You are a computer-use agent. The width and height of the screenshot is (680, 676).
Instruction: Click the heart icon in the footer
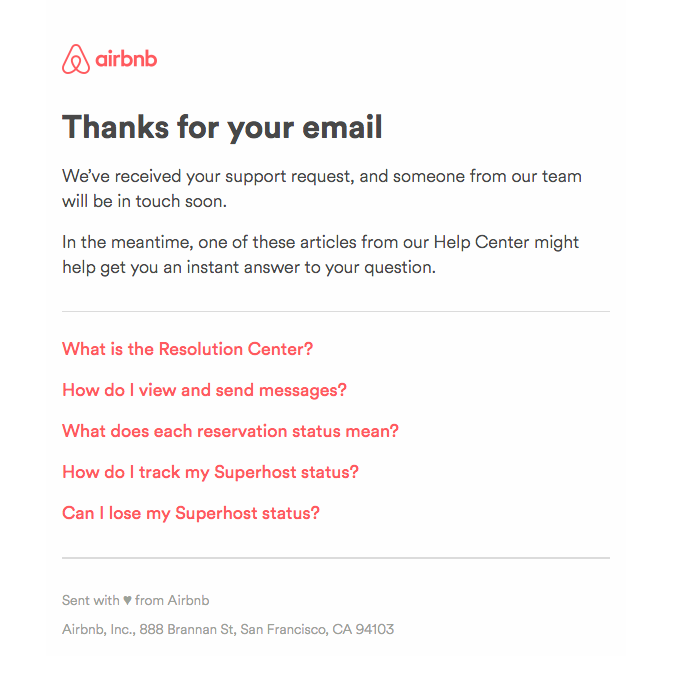pyautogui.click(x=128, y=601)
